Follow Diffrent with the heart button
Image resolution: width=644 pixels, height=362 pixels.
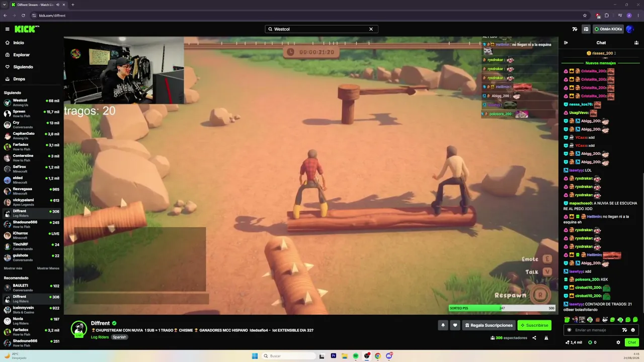coord(455,325)
